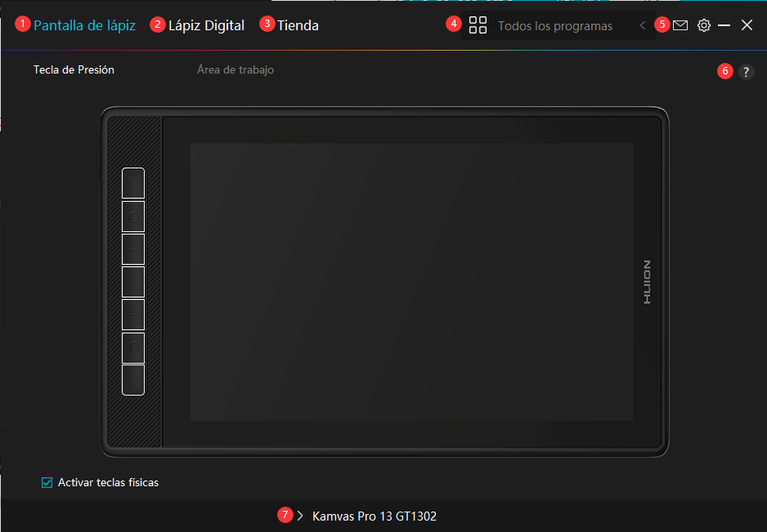Open the mail message icon
Viewport: 767px width, 532px height.
[x=680, y=25]
